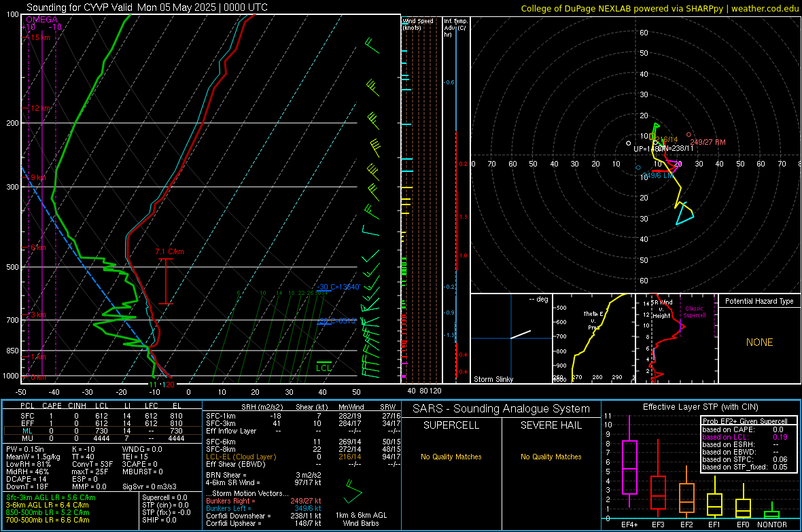The image size is (802, 532).
Task: Click the 'Sfc-3km AGL LR = 5.6 C/km' line
Action: [x=51, y=497]
